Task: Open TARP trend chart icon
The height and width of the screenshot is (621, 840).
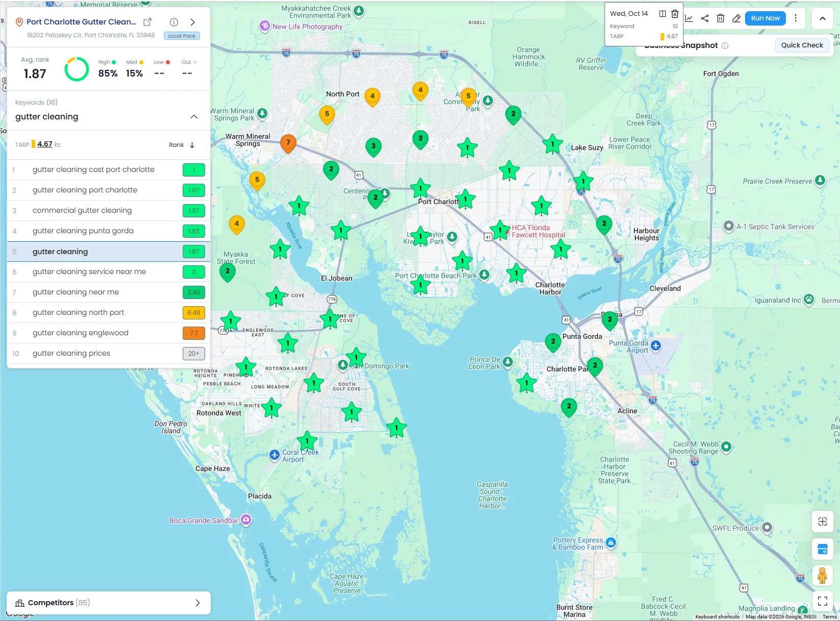Action: pyautogui.click(x=58, y=144)
